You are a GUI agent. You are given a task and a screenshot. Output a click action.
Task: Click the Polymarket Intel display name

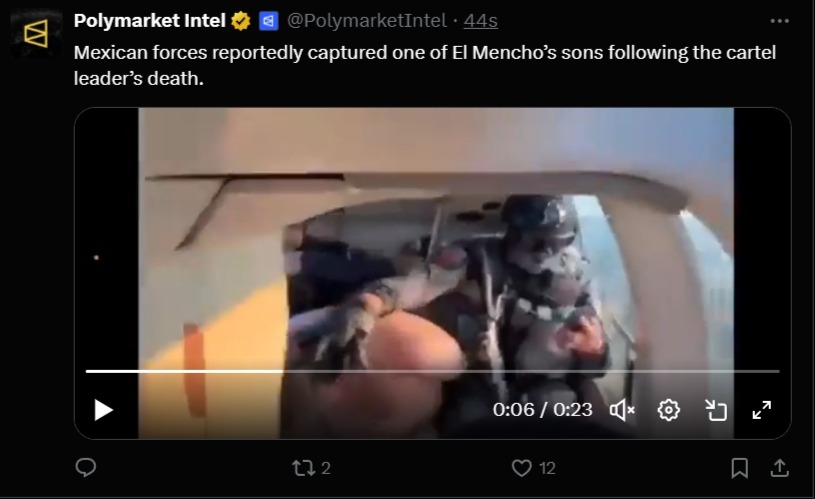150,21
